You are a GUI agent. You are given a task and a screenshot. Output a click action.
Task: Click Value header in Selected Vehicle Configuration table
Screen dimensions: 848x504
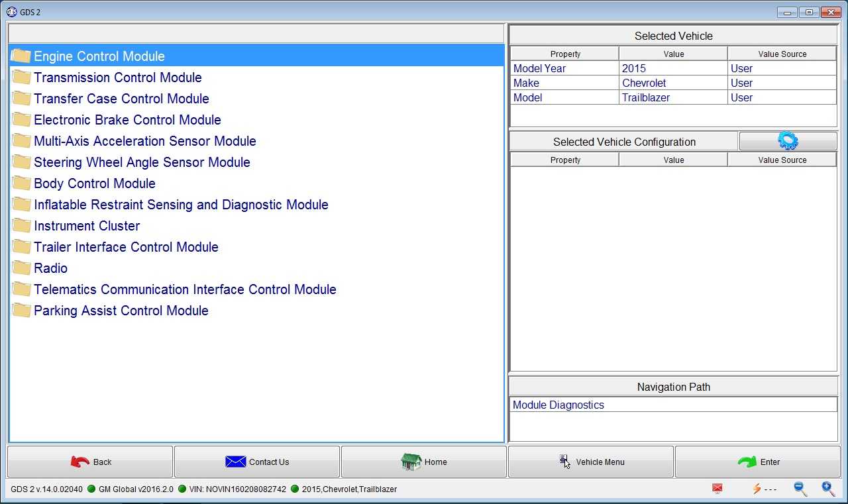pyautogui.click(x=674, y=160)
